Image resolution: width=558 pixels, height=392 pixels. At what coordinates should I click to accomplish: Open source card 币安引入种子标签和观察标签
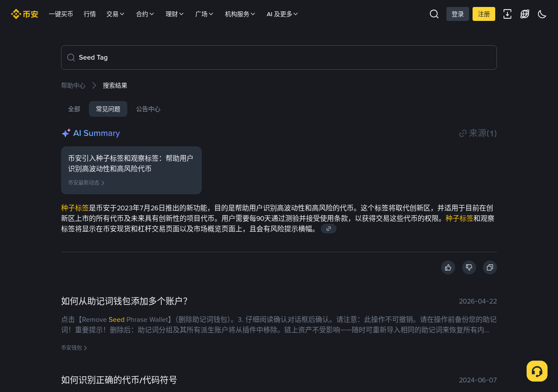pos(131,170)
